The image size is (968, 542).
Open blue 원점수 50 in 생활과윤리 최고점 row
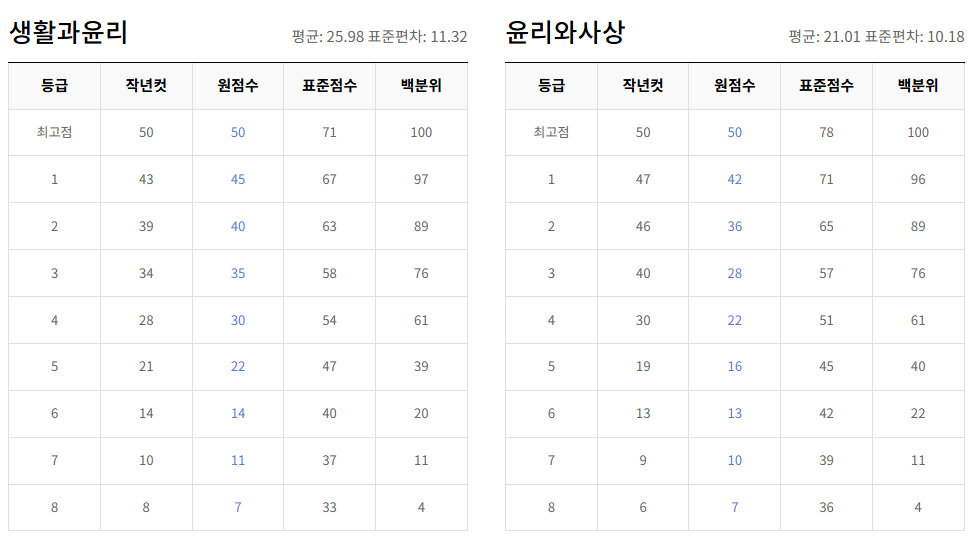[x=238, y=132]
